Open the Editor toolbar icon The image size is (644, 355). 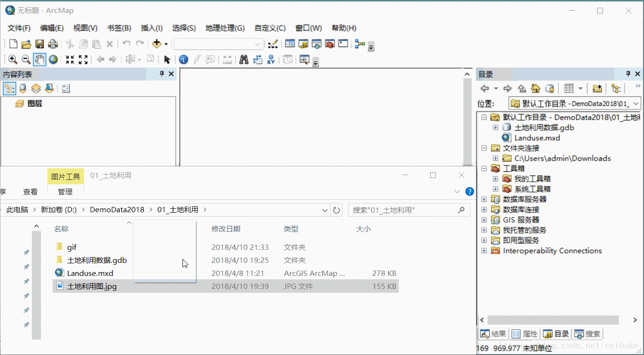273,44
